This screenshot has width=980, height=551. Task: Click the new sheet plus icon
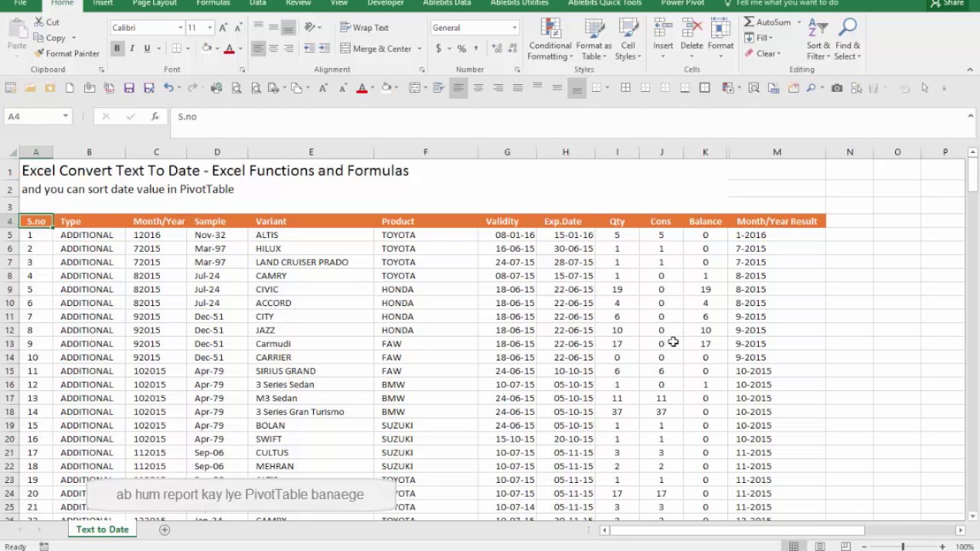click(x=164, y=530)
